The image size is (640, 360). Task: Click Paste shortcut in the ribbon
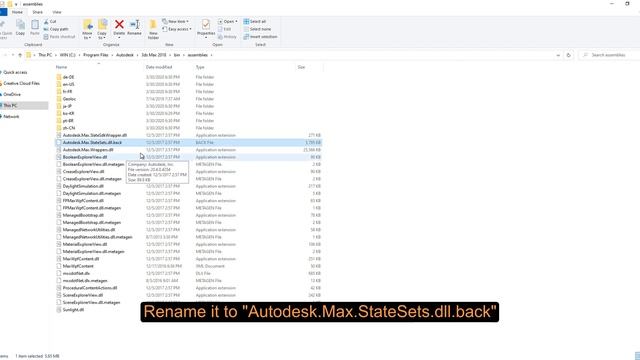click(x=60, y=37)
